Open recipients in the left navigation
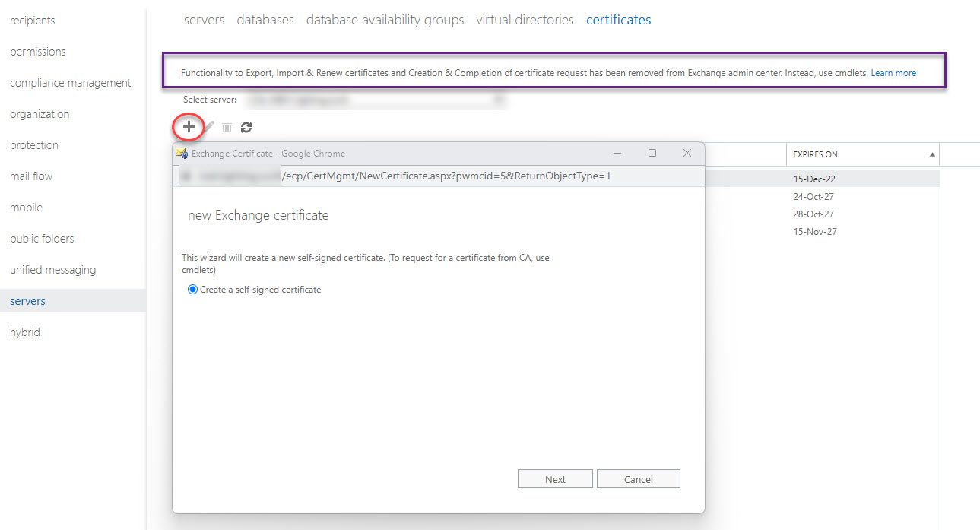980x530 pixels. [33, 21]
